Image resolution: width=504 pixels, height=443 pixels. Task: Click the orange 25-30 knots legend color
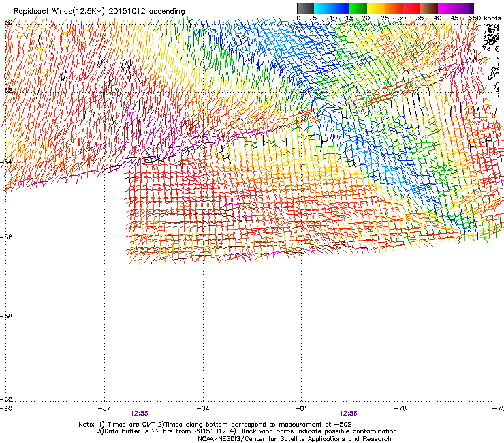[x=394, y=8]
